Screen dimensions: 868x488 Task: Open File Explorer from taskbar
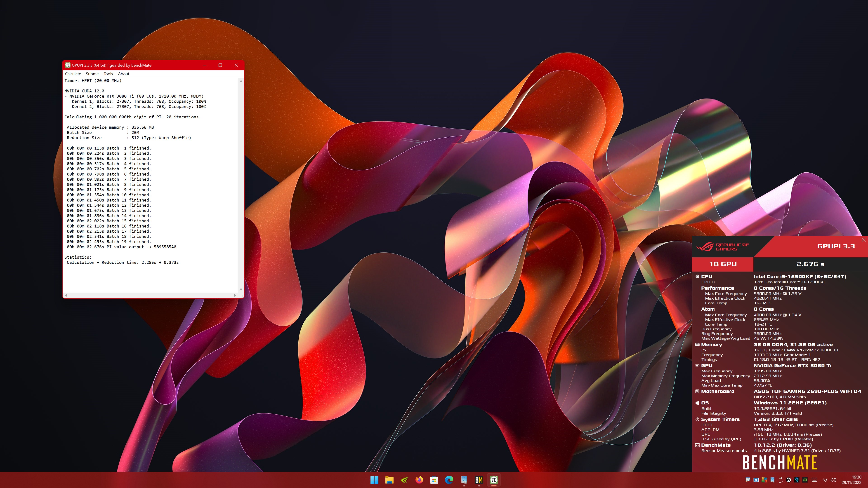click(x=389, y=480)
